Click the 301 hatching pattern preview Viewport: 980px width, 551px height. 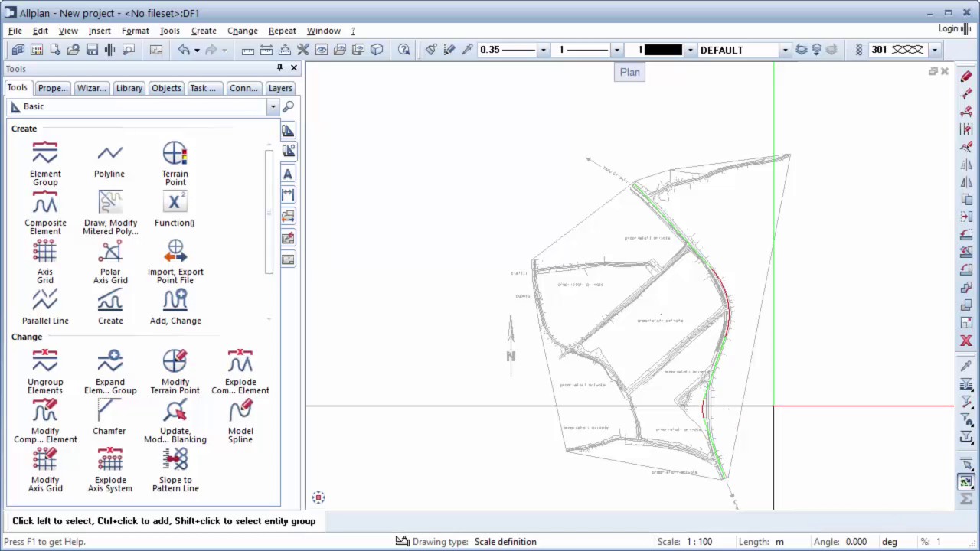(908, 50)
